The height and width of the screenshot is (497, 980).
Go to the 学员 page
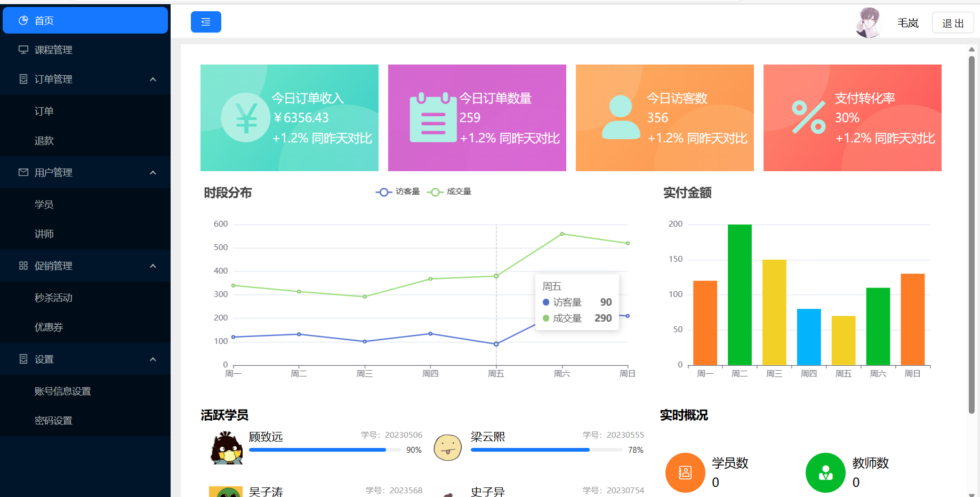85,204
